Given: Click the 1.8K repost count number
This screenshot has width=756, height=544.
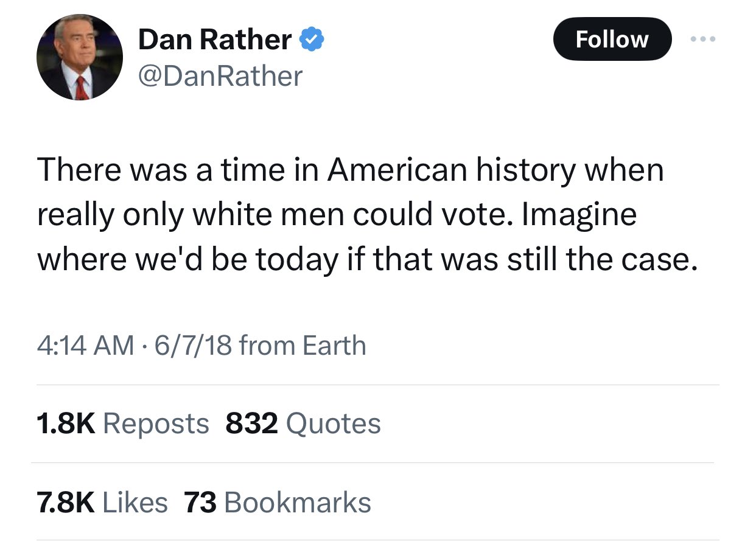Looking at the screenshot, I should [66, 424].
